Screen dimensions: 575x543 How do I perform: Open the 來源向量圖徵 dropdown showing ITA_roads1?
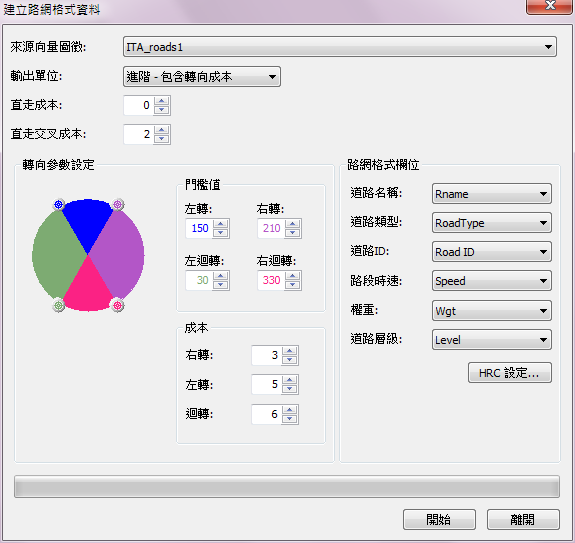click(340, 47)
